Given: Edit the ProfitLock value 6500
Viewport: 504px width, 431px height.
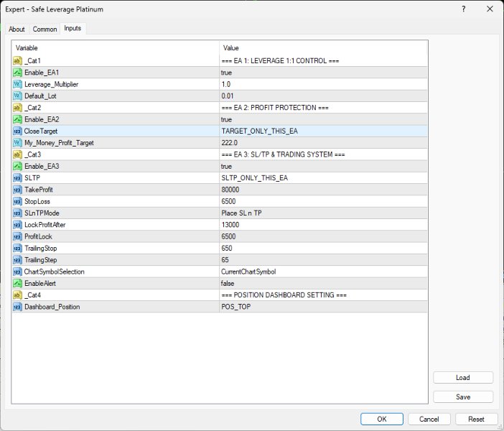Looking at the screenshot, I should (x=323, y=236).
